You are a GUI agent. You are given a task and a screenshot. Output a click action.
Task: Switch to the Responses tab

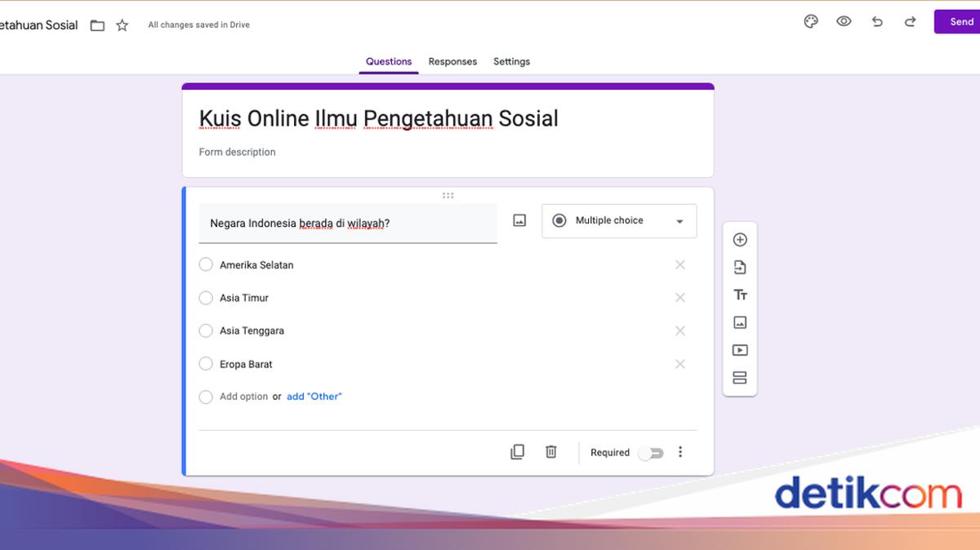pos(452,62)
